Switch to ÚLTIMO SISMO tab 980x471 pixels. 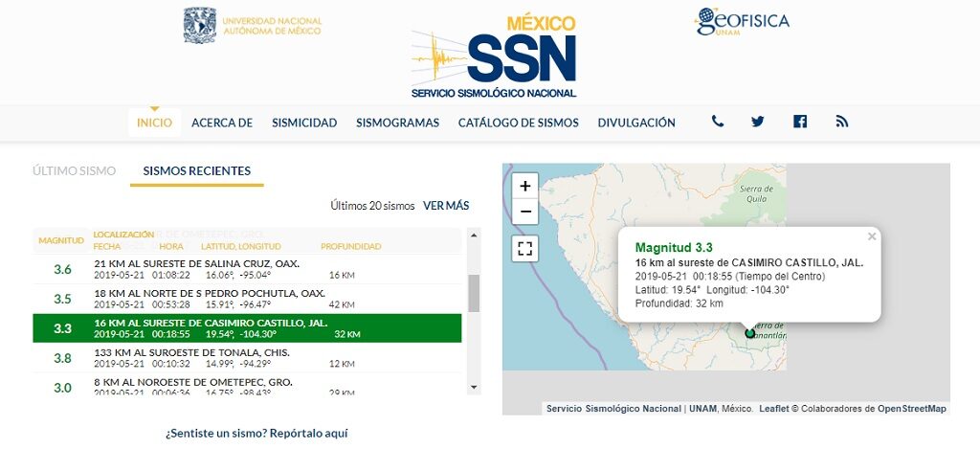[74, 171]
